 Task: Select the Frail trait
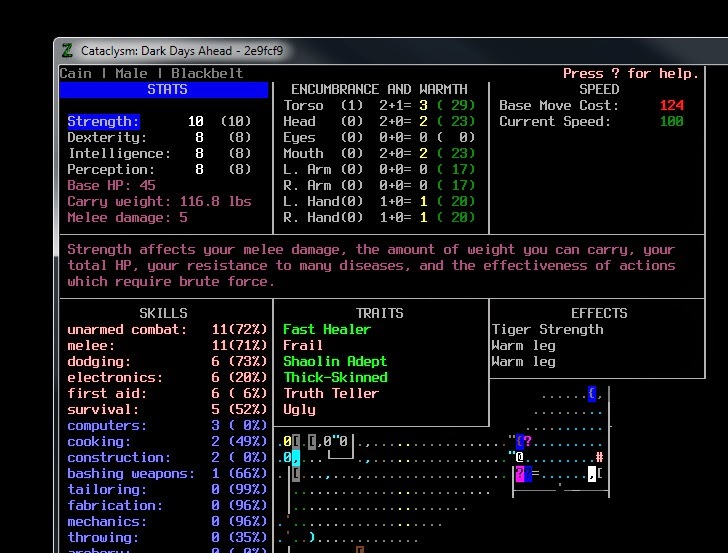point(303,345)
